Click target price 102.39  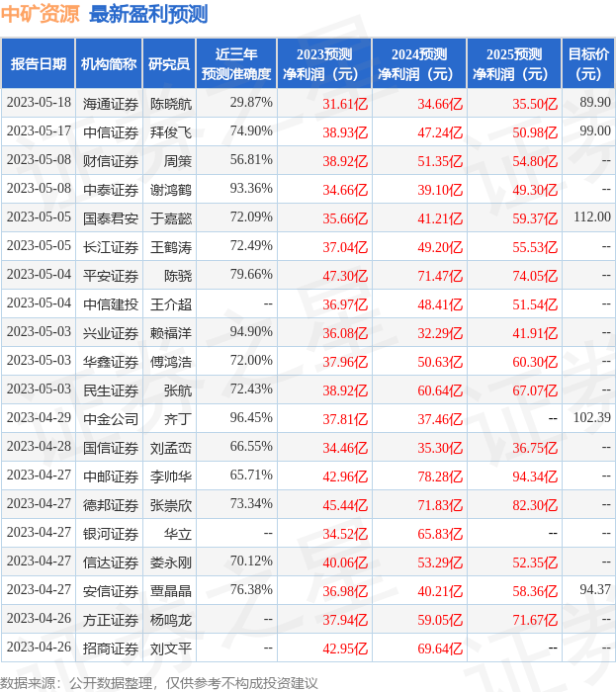592,417
